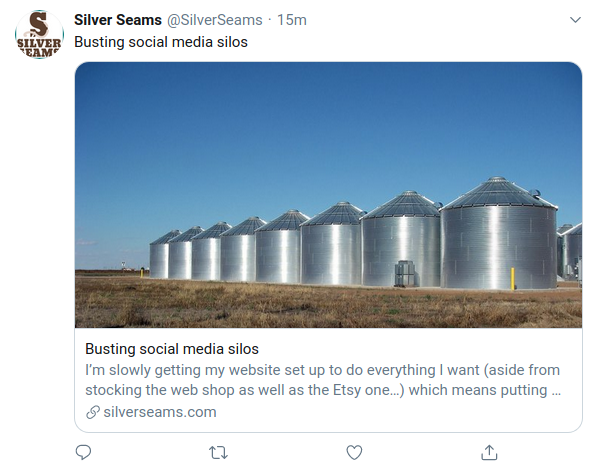Open the @SilverSeams handle link
The height and width of the screenshot is (471, 598).
pyautogui.click(x=215, y=20)
